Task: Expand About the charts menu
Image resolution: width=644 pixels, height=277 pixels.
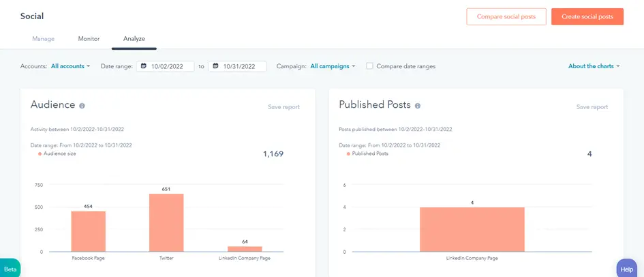Action: 594,66
